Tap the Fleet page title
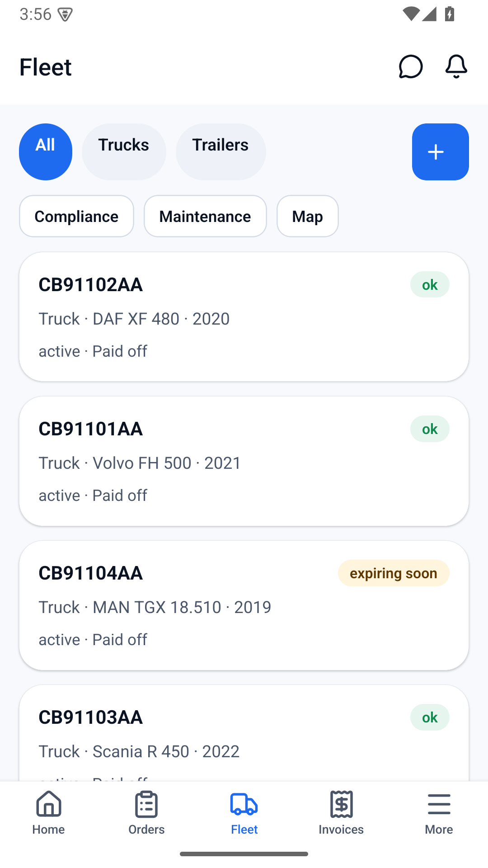 (x=46, y=67)
